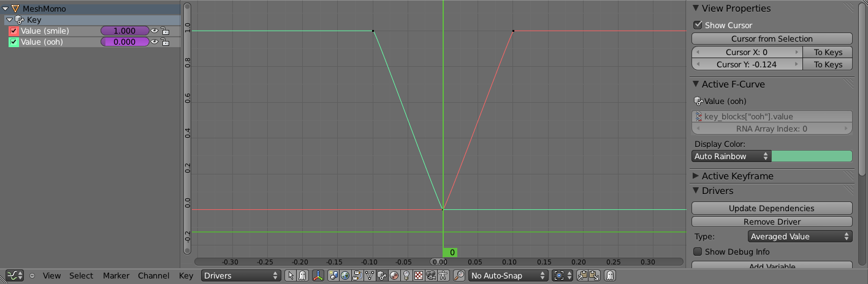Click the magnifier normalize/search icon
Image resolution: width=868 pixels, height=284 pixels.
[459, 275]
